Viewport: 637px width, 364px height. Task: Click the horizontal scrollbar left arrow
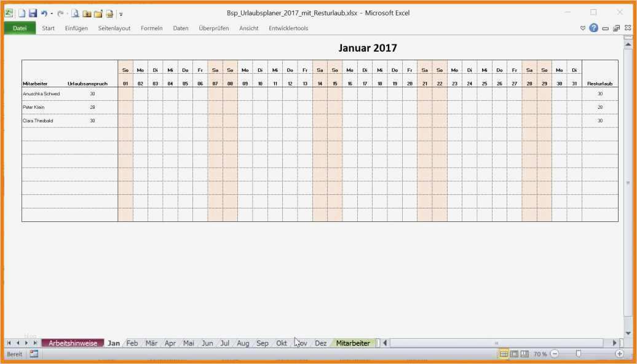point(385,343)
